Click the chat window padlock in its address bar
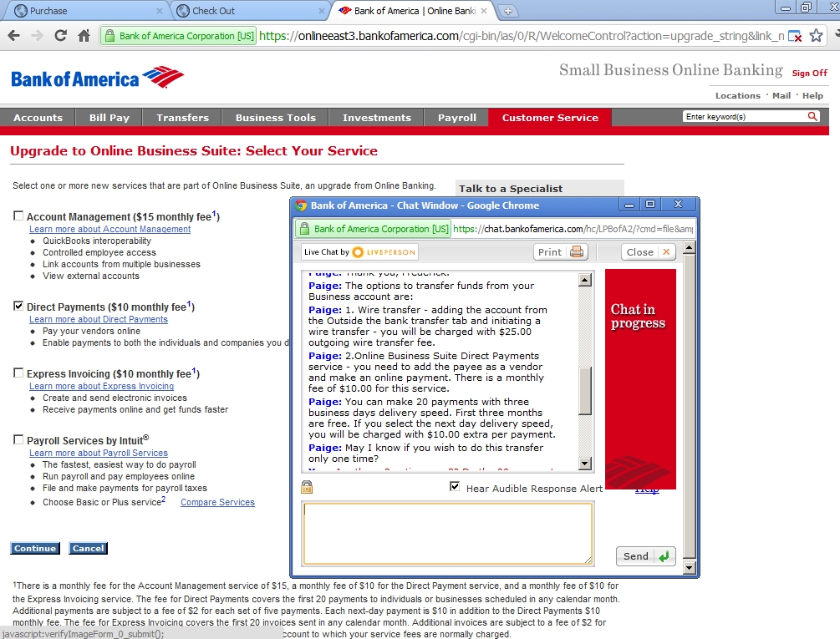The image size is (840, 639). point(304,229)
